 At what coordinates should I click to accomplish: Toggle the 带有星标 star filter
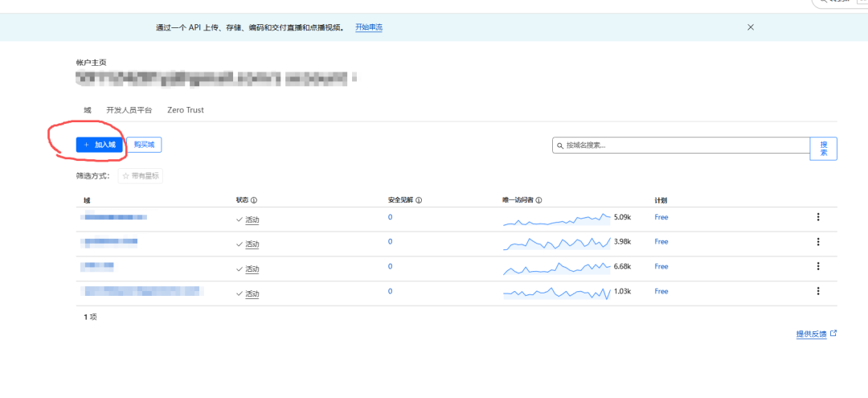pyautogui.click(x=141, y=175)
